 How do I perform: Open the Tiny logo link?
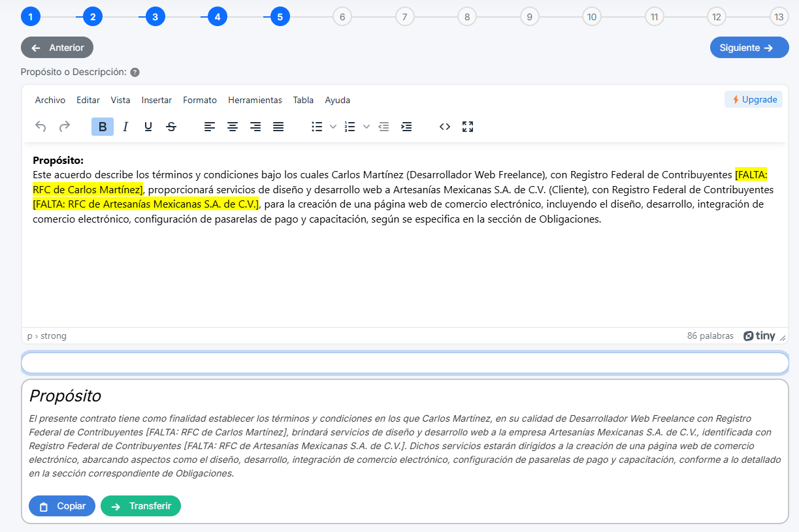[x=759, y=336]
